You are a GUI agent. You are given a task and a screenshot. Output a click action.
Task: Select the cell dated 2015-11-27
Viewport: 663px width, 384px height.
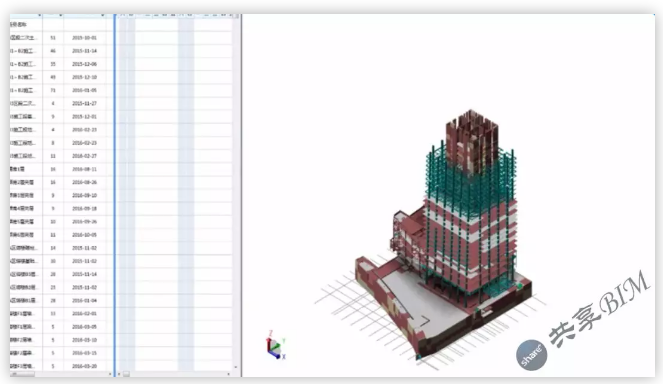85,103
